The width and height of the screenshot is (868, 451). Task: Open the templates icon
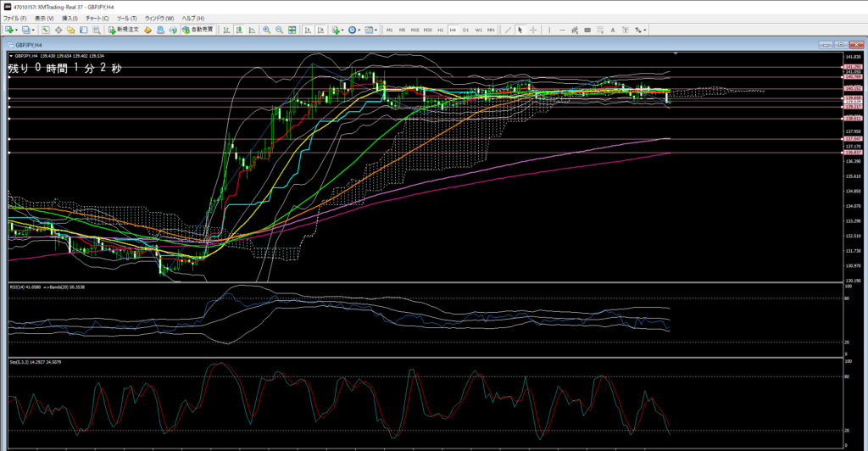(x=370, y=30)
